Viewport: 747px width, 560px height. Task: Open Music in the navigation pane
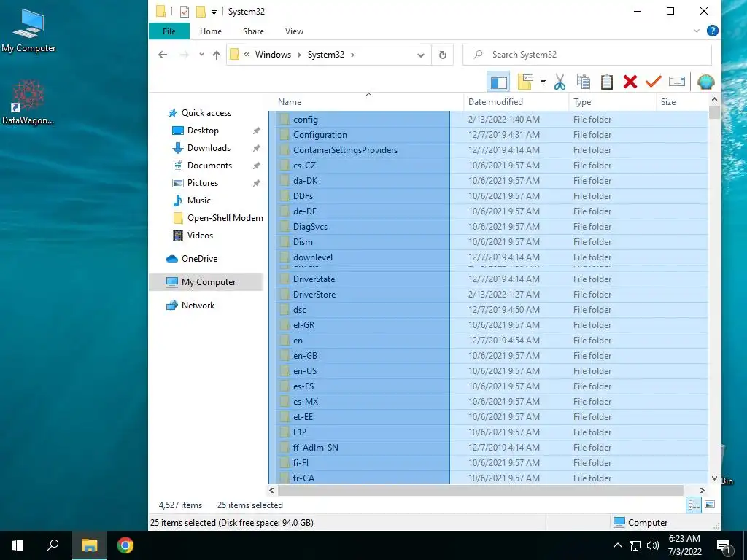click(x=198, y=201)
